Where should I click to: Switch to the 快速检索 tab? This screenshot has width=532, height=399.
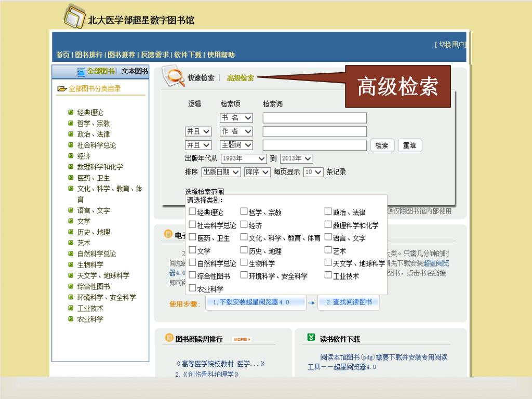click(x=201, y=78)
